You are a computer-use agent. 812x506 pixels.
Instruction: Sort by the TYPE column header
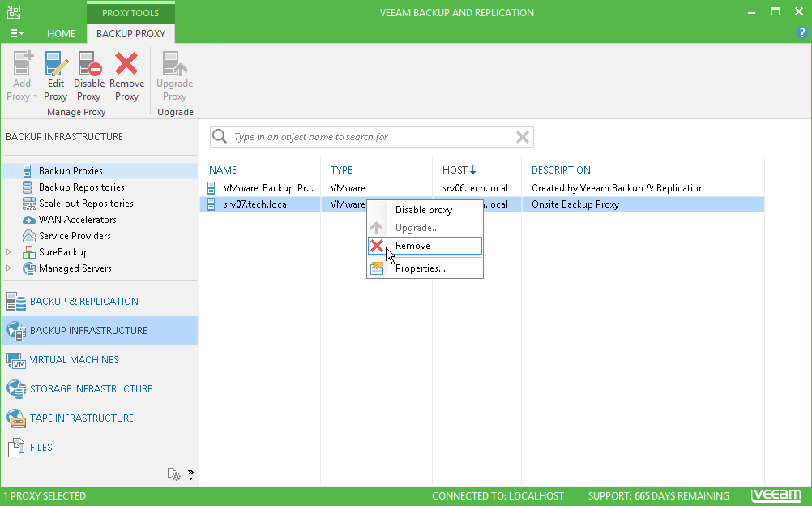341,170
